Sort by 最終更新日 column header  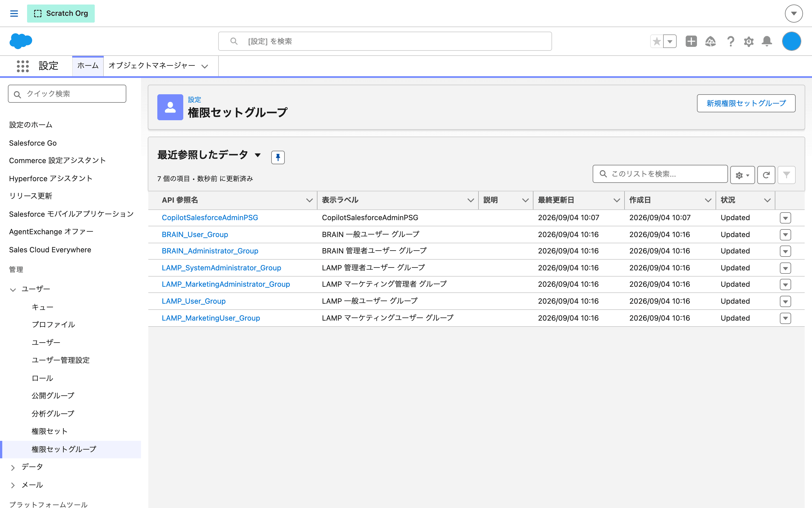pyautogui.click(x=556, y=200)
